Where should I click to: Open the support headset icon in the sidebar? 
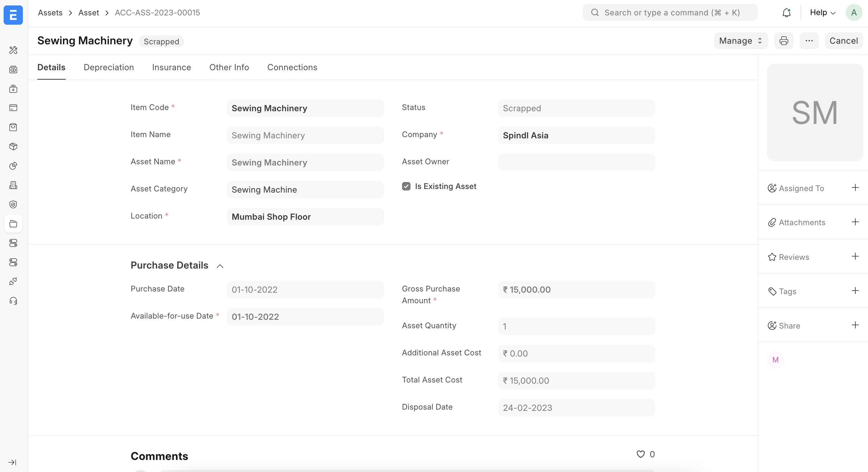click(13, 301)
